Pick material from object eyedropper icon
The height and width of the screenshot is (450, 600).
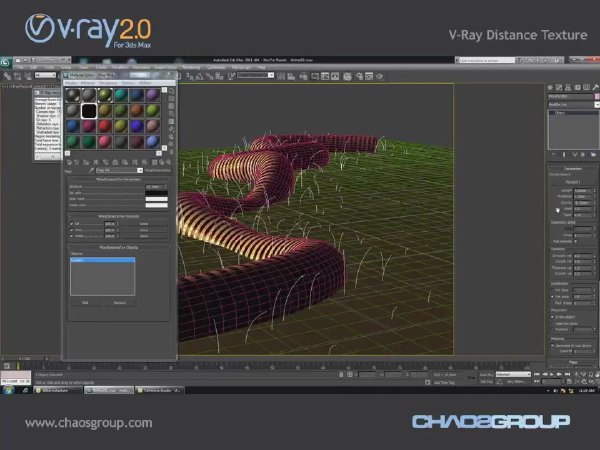pos(91,170)
